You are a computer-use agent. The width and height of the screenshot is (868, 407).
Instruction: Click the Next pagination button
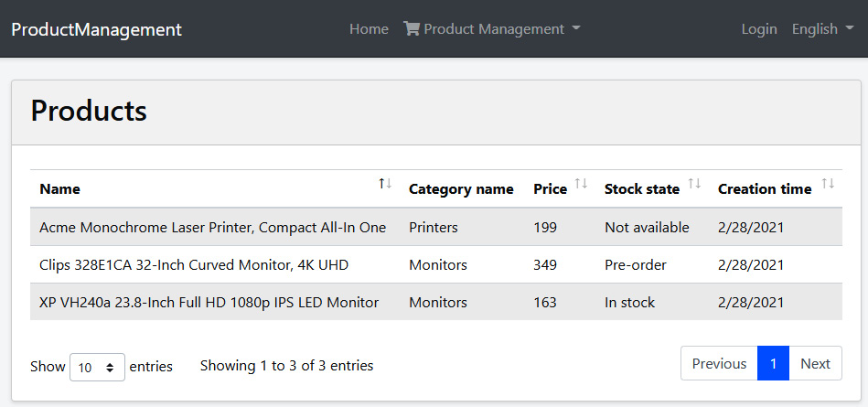click(816, 363)
